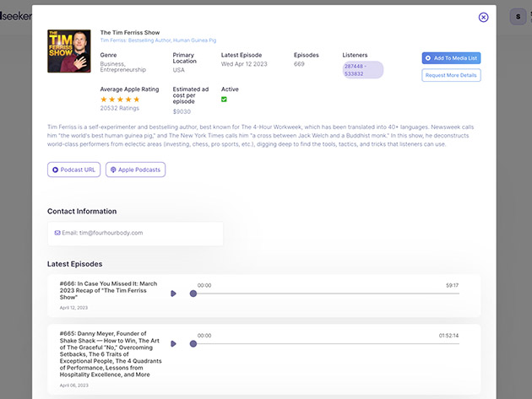Close the podcast details dialog

pos(483,17)
